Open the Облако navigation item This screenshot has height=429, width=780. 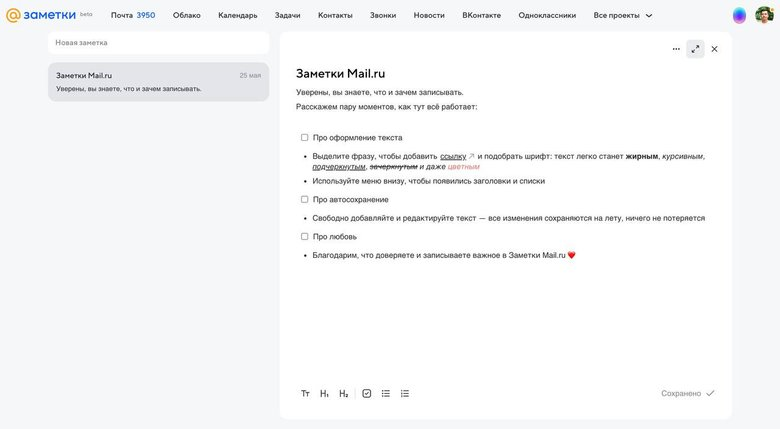186,15
